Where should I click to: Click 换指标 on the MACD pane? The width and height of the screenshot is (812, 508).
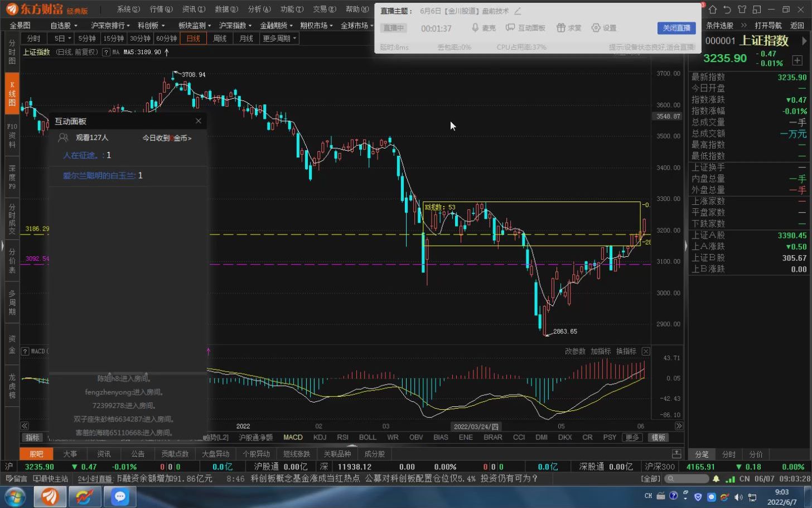click(626, 351)
